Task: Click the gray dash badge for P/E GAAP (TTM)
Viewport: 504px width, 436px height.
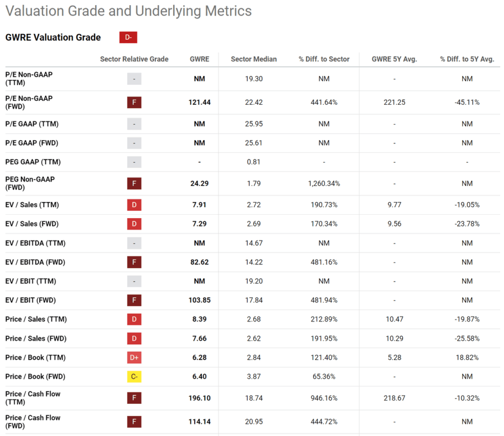Action: point(134,124)
